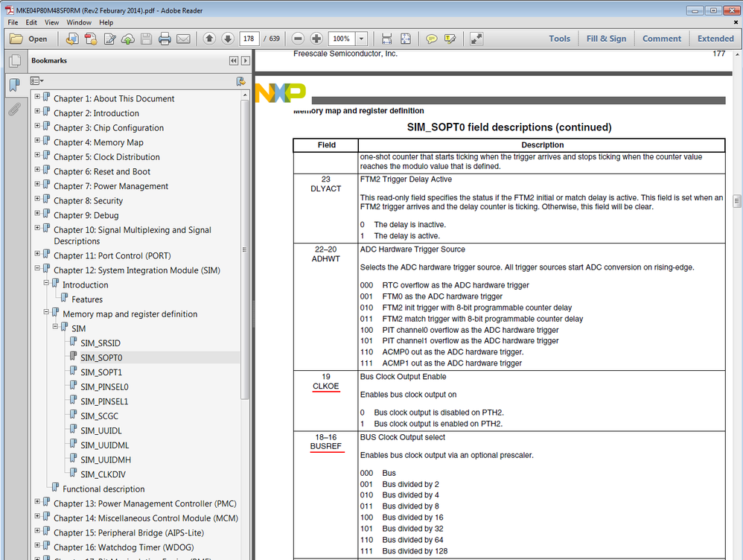Viewport: 743px width, 560px height.
Task: Click the read mode expand icon
Action: pyautogui.click(x=476, y=39)
